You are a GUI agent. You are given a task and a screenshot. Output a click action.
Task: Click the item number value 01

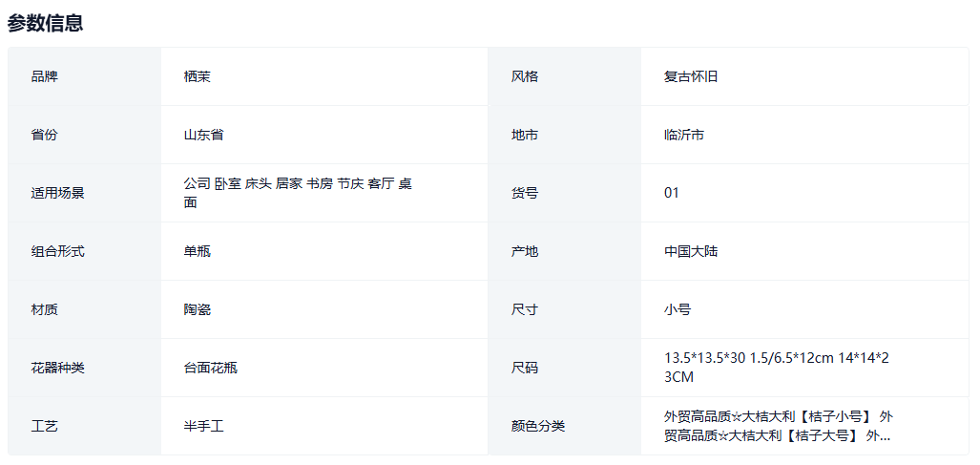[672, 193]
